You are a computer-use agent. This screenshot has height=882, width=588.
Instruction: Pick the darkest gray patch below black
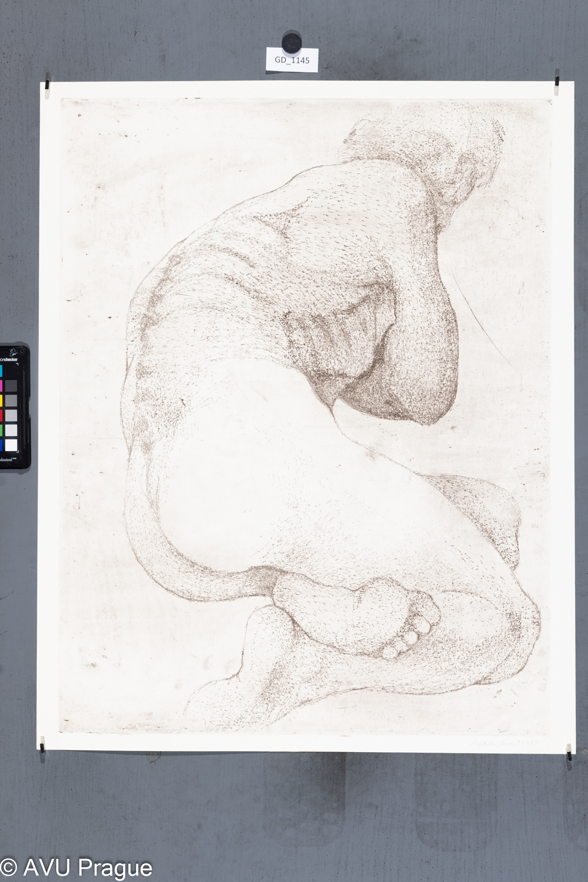[x=11, y=386]
